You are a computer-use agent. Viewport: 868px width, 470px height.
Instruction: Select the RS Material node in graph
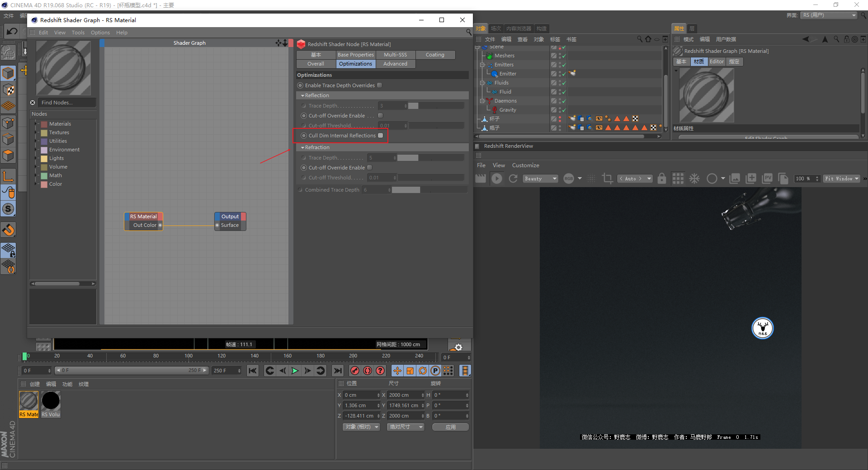(x=143, y=221)
